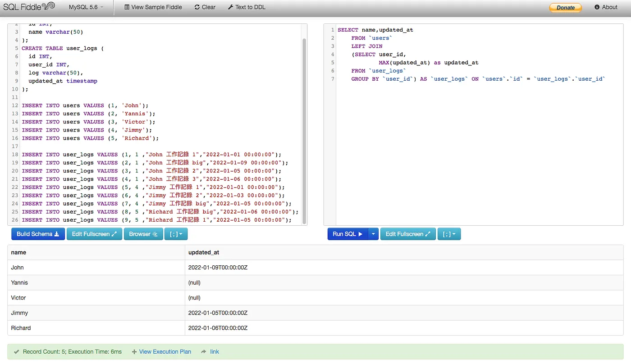The height and width of the screenshot is (364, 631).
Task: Click the 'name' column header
Action: [x=96, y=252]
